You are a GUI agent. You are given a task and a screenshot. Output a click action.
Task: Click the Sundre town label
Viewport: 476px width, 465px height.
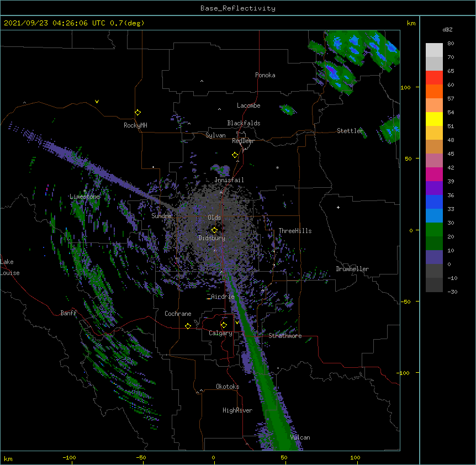pos(161,216)
